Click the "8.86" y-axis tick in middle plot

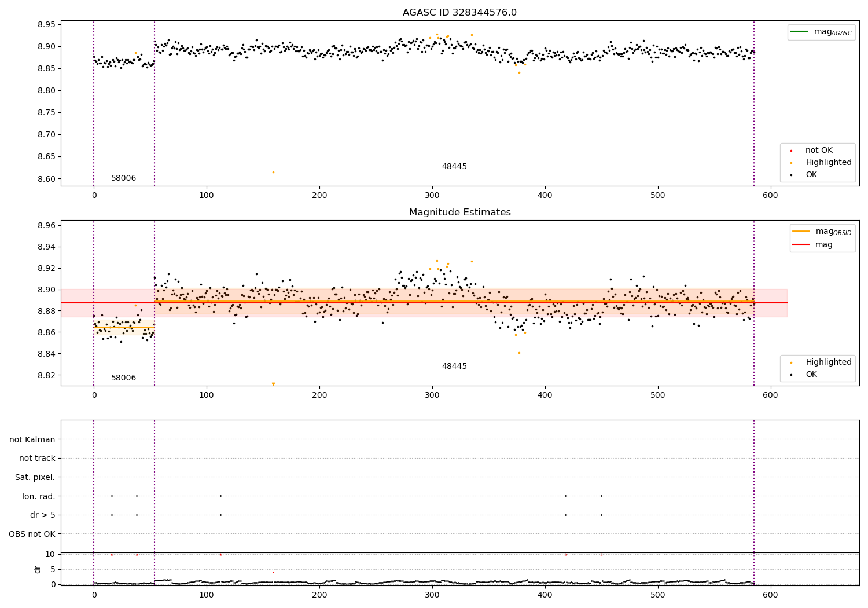tap(47, 332)
